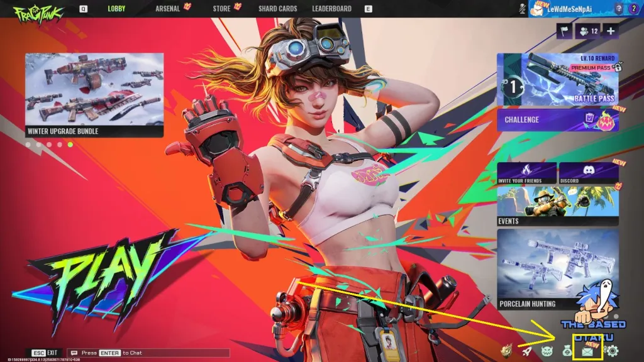
Task: Click the gift icon beside Store
Action: [237, 6]
